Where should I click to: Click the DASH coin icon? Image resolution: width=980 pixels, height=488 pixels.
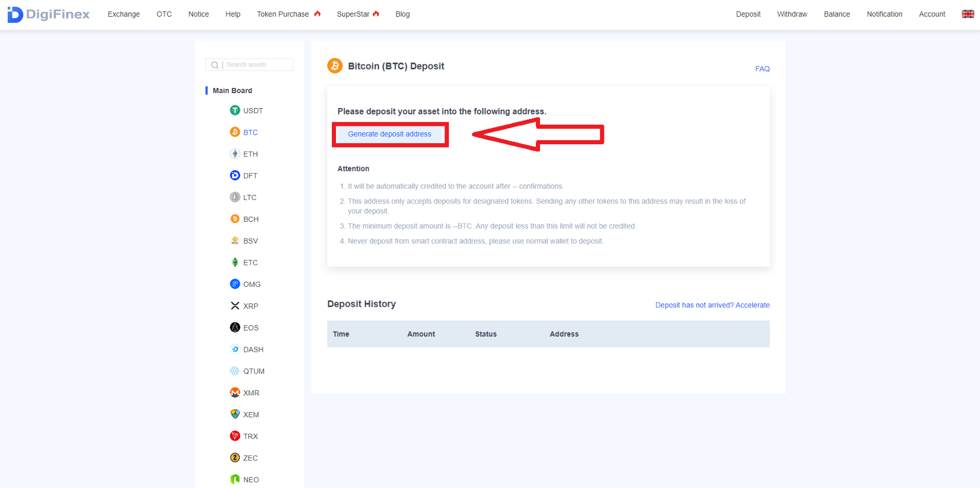[x=235, y=349]
